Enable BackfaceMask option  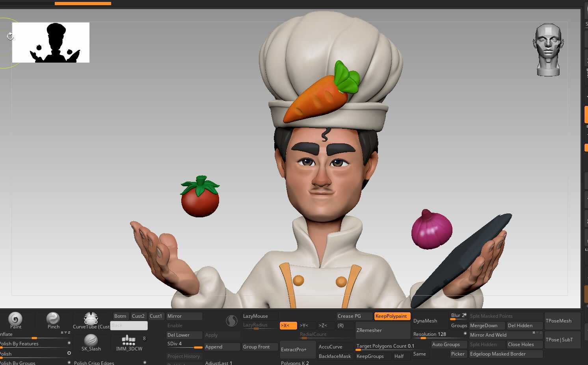(335, 356)
